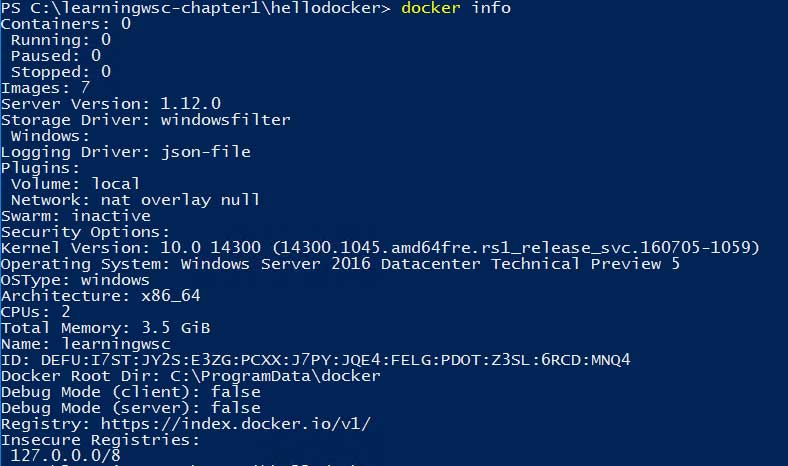Click the "Images: 7" line
Viewport: 788px width, 466px height.
tap(46, 88)
